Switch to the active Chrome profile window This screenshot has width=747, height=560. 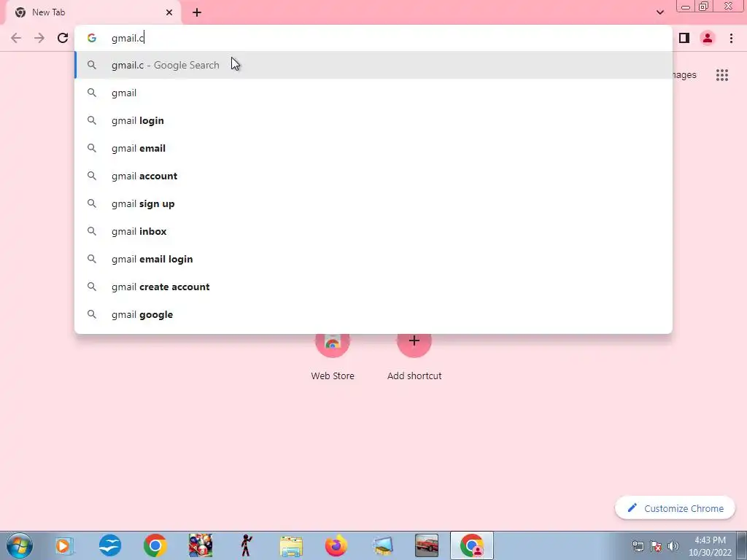(472, 545)
